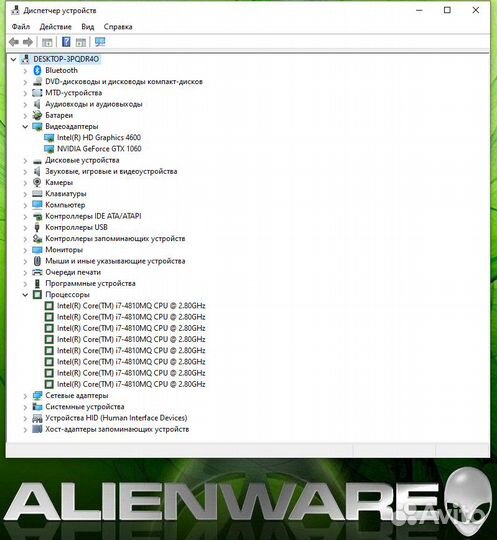Click the Компьютер monitor icon
Image resolution: width=497 pixels, height=540 pixels.
point(37,205)
